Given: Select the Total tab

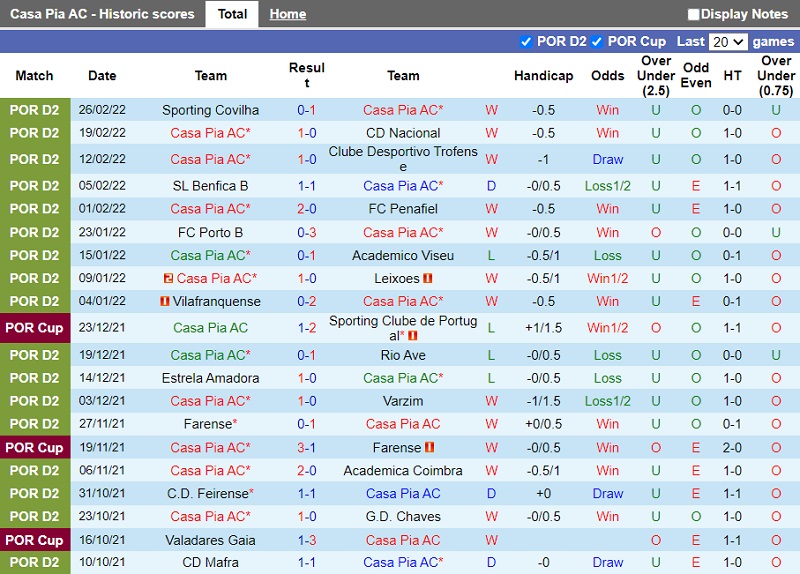Looking at the screenshot, I should 232,14.
